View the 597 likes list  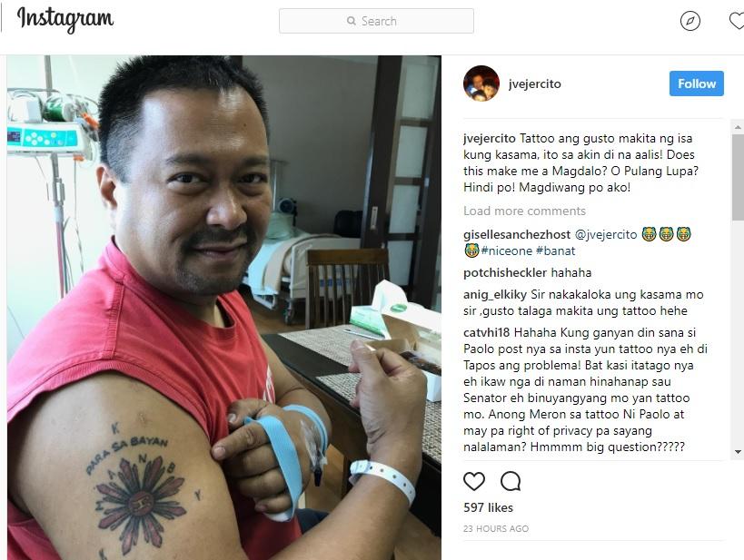488,507
